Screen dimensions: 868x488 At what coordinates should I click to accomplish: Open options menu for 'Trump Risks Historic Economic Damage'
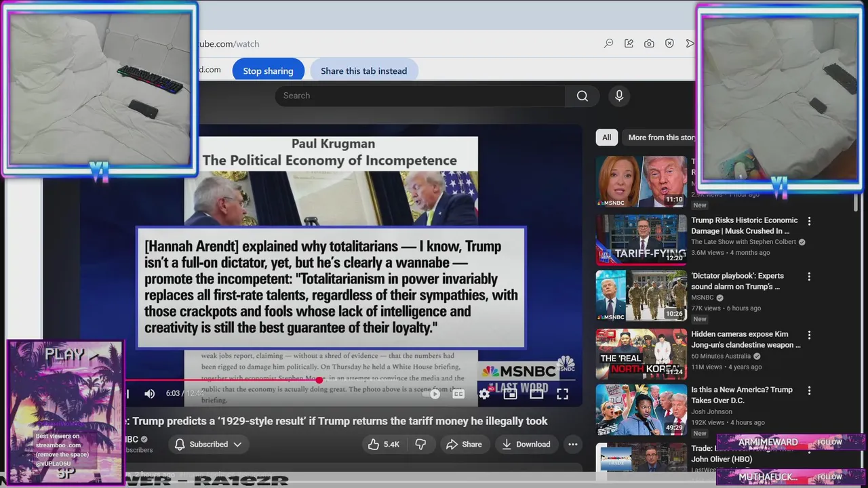[x=809, y=221]
